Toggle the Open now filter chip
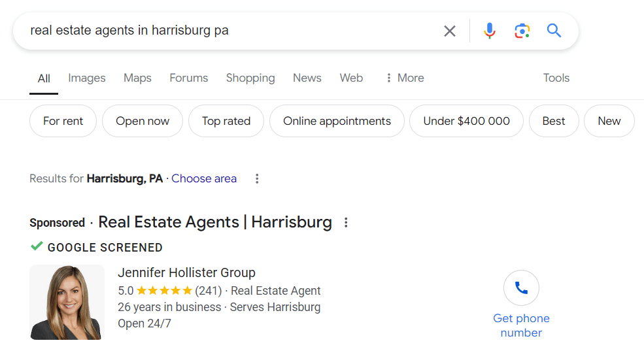 [143, 121]
